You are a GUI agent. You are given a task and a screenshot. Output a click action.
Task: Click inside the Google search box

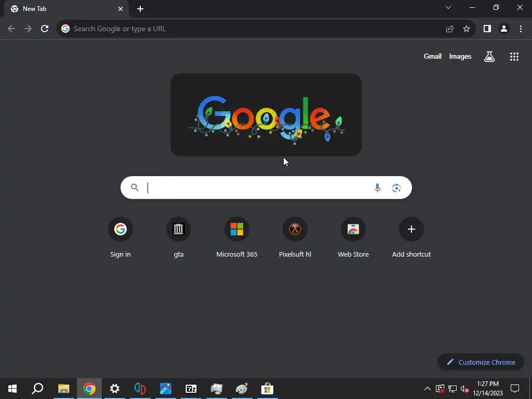point(266,188)
